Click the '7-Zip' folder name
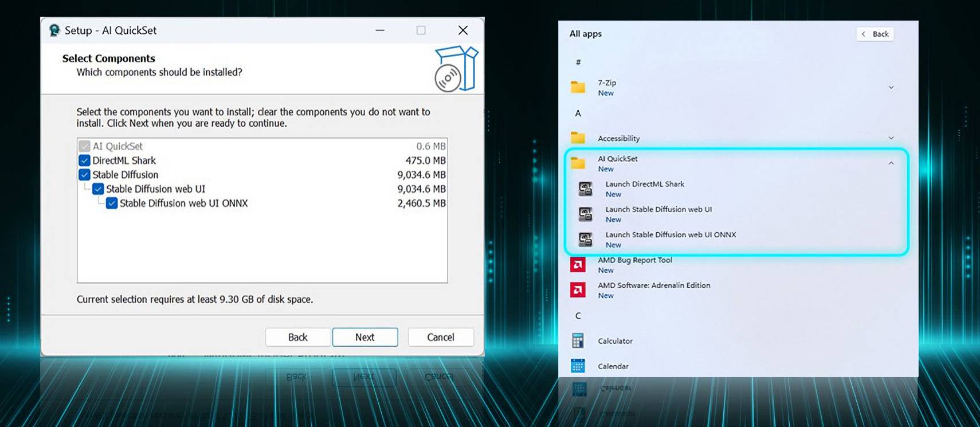The width and height of the screenshot is (980, 427). [607, 83]
